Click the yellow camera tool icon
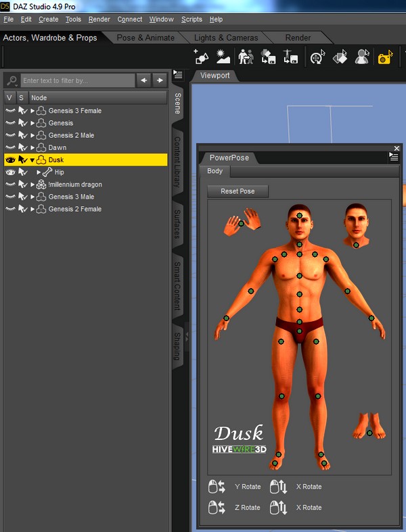The image size is (406, 532). click(385, 57)
